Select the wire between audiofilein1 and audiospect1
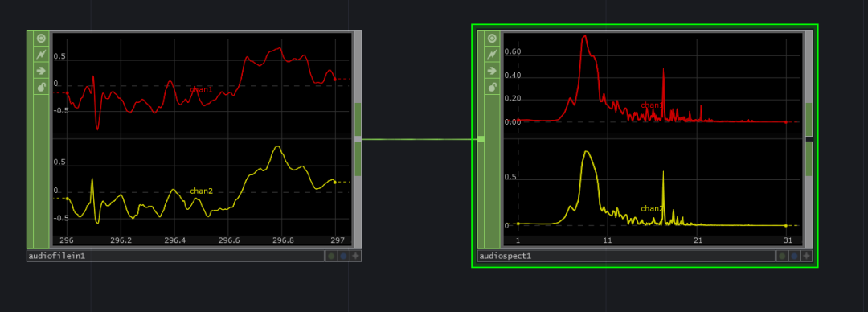Screen dimensions: 868x312 pos(419,139)
